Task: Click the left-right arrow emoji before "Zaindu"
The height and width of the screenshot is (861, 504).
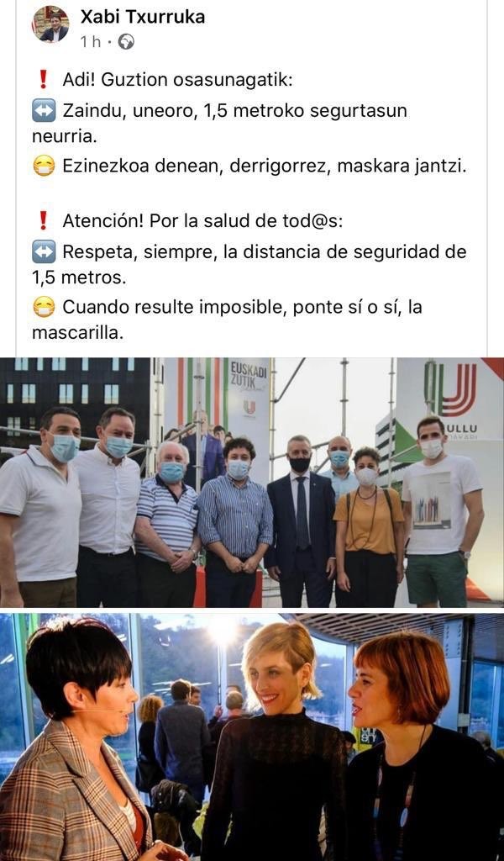Action: [44, 110]
